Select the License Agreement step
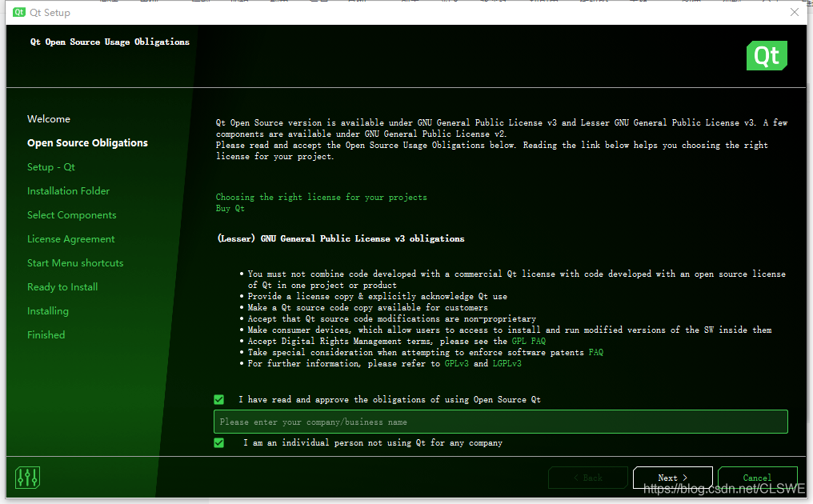The height and width of the screenshot is (504, 813). pos(71,239)
